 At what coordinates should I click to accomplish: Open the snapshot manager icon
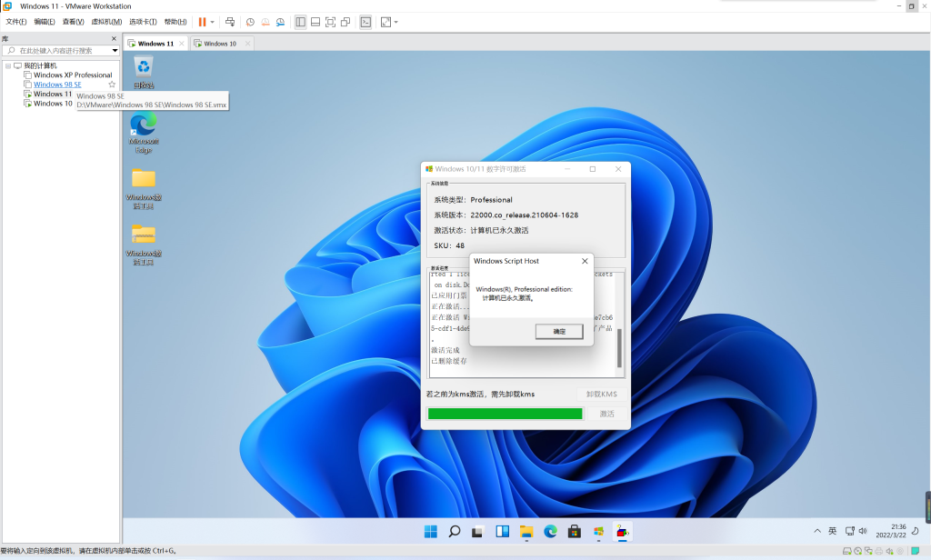coord(280,22)
